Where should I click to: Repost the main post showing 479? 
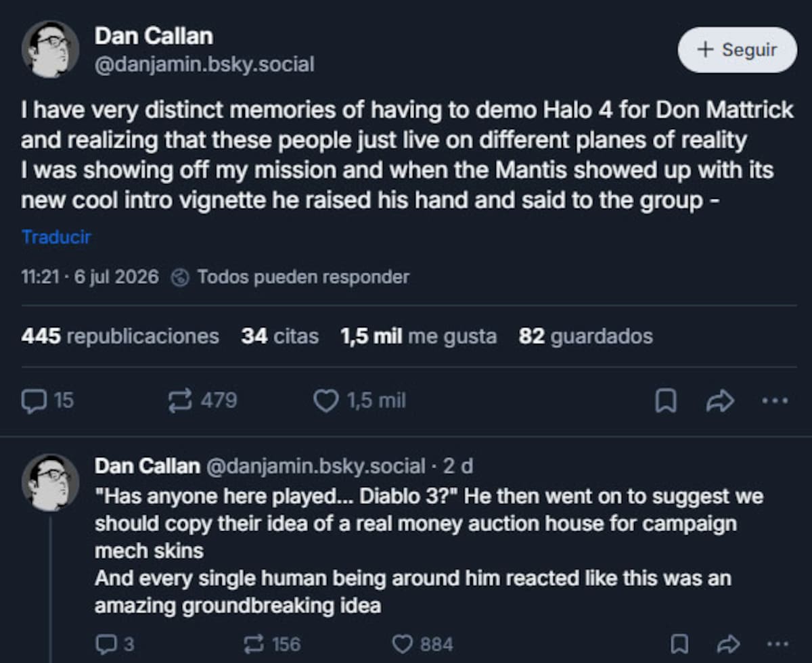coord(202,401)
